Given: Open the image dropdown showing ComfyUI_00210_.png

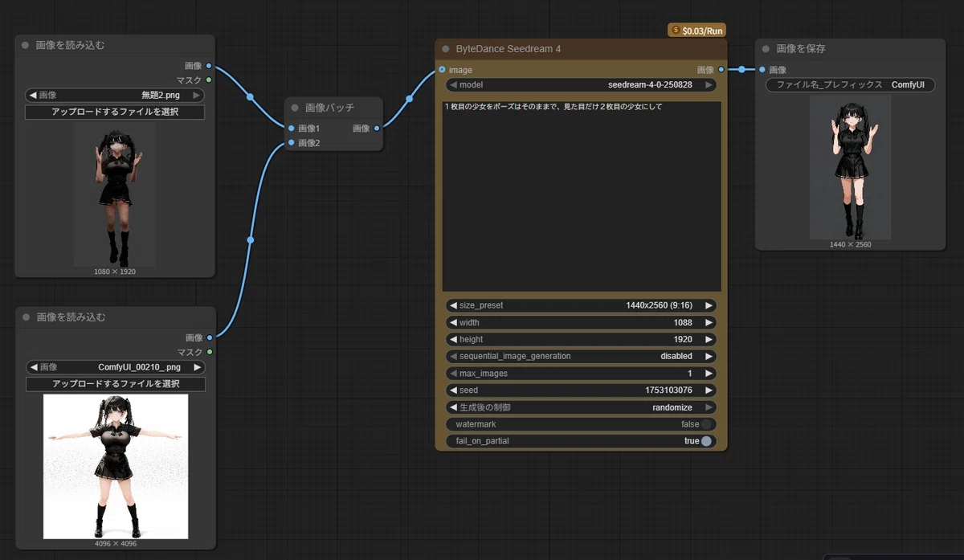Looking at the screenshot, I should pos(116,367).
